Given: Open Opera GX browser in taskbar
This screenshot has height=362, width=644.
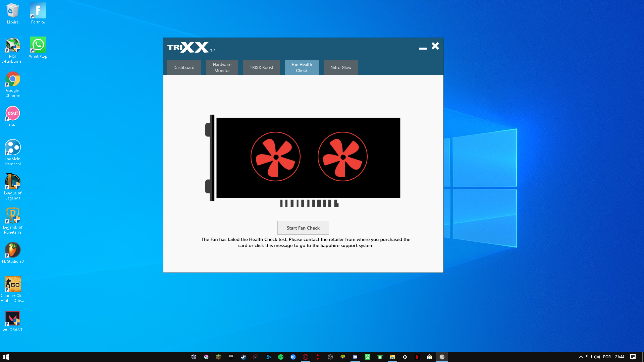Looking at the screenshot, I should tap(306, 357).
